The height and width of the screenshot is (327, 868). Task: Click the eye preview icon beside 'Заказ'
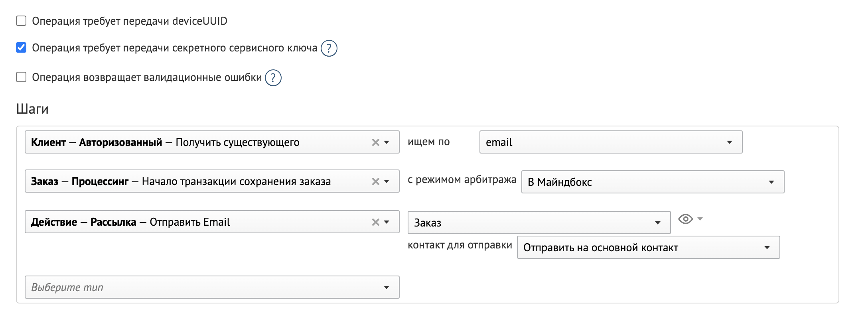[x=686, y=219]
